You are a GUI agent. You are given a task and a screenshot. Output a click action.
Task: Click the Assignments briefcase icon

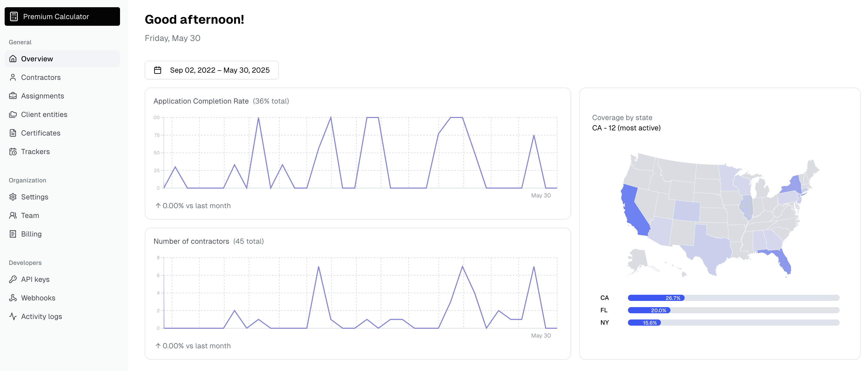pos(13,96)
